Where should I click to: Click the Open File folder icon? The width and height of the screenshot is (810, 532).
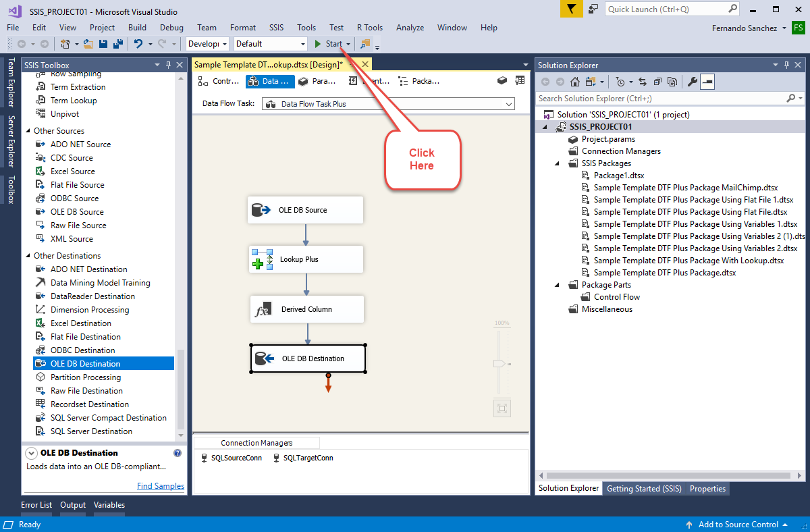click(89, 44)
